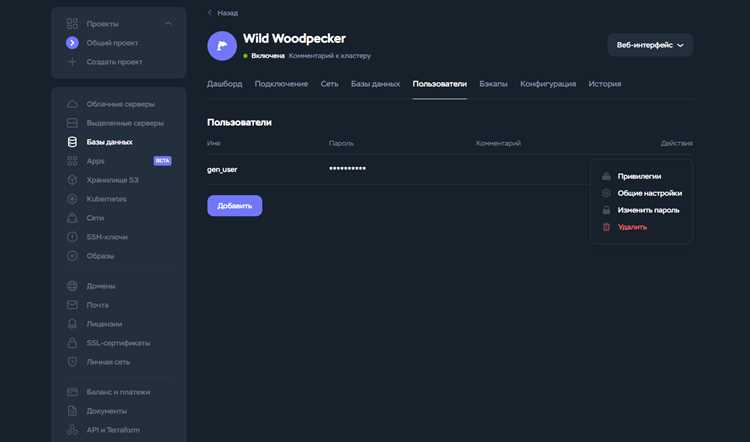Image resolution: width=750 pixels, height=442 pixels.
Task: Open the Apps grid icon
Action: coord(72,161)
